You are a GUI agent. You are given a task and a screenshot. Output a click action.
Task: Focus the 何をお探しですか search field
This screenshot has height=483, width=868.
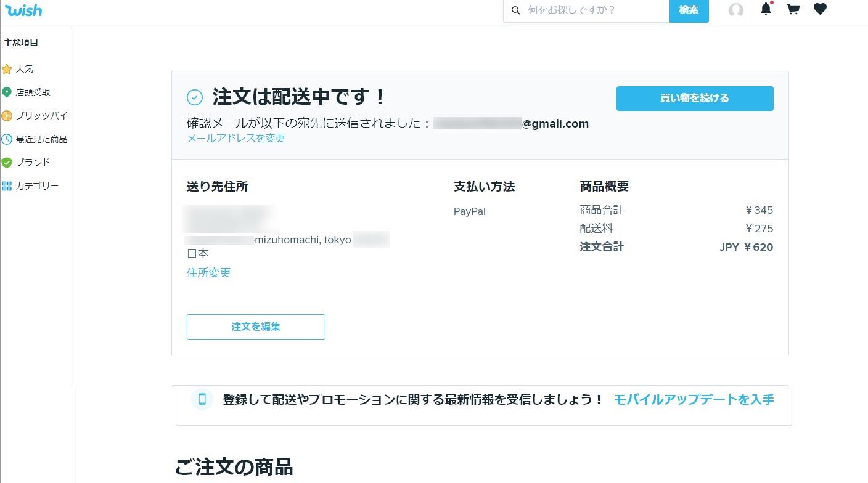click(594, 10)
